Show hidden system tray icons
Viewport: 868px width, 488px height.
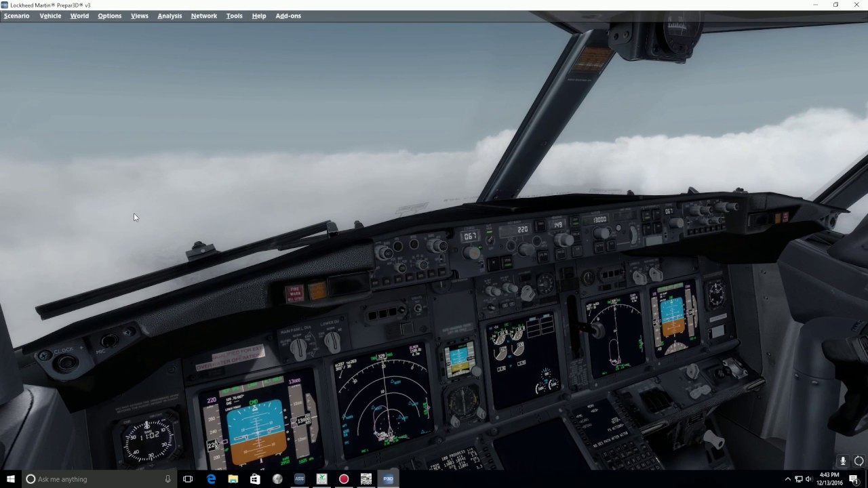[x=787, y=479]
